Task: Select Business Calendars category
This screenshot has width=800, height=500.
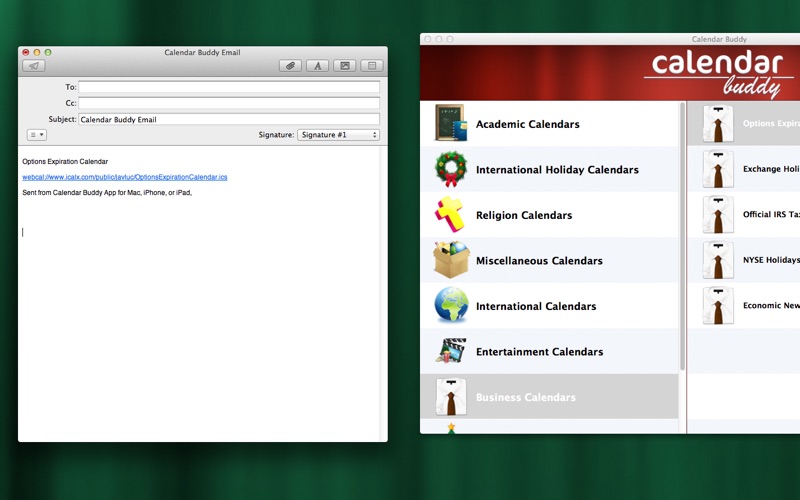Action: tap(549, 396)
